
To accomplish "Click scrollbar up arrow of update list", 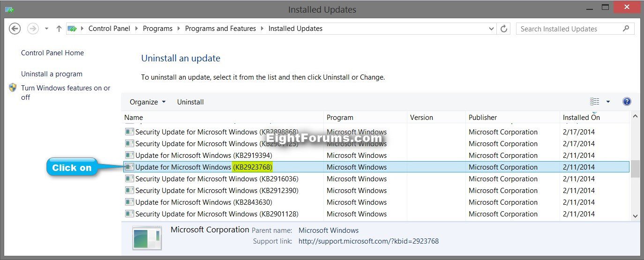I will pyautogui.click(x=635, y=116).
